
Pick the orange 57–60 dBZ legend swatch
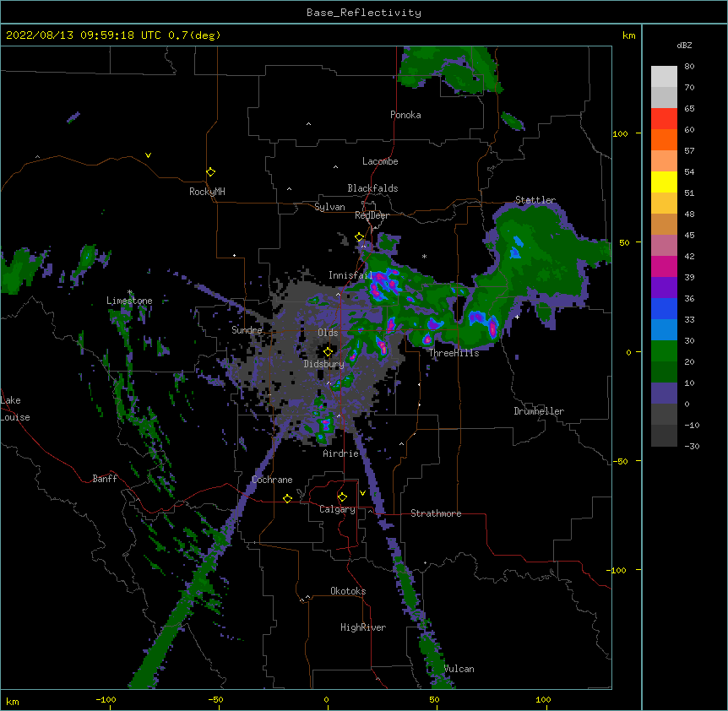[x=664, y=139]
